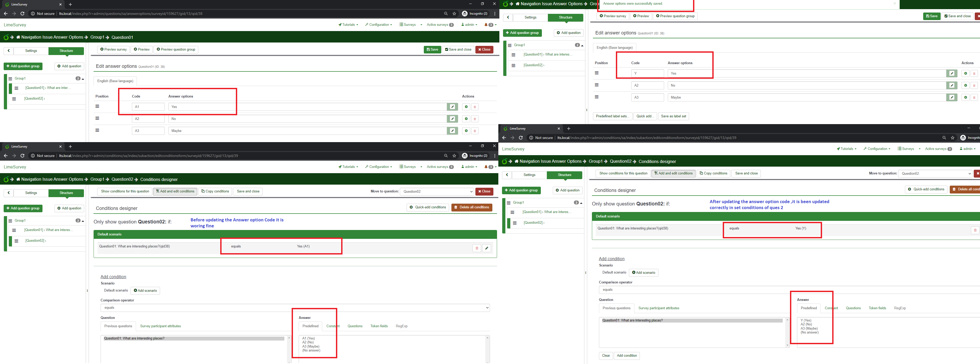Click green plus icon in code A1 row
This screenshot has width=980, height=364.
point(466,107)
